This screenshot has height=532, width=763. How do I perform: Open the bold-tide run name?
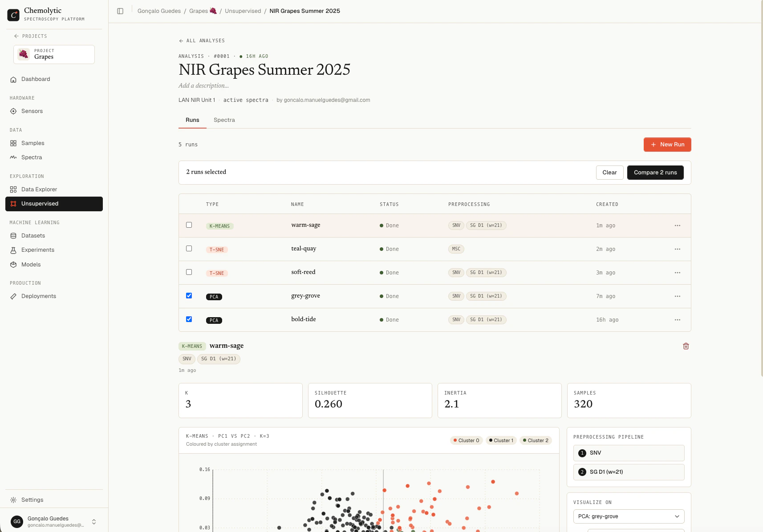point(304,319)
